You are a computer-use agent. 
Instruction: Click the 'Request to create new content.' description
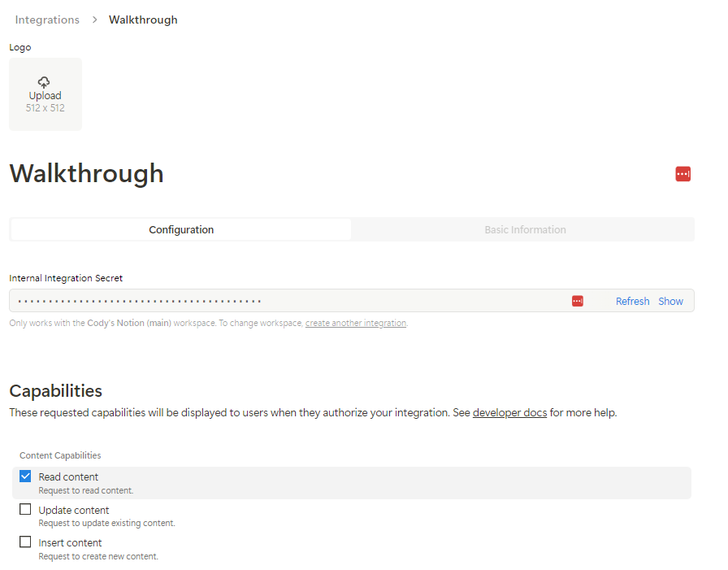tap(98, 556)
